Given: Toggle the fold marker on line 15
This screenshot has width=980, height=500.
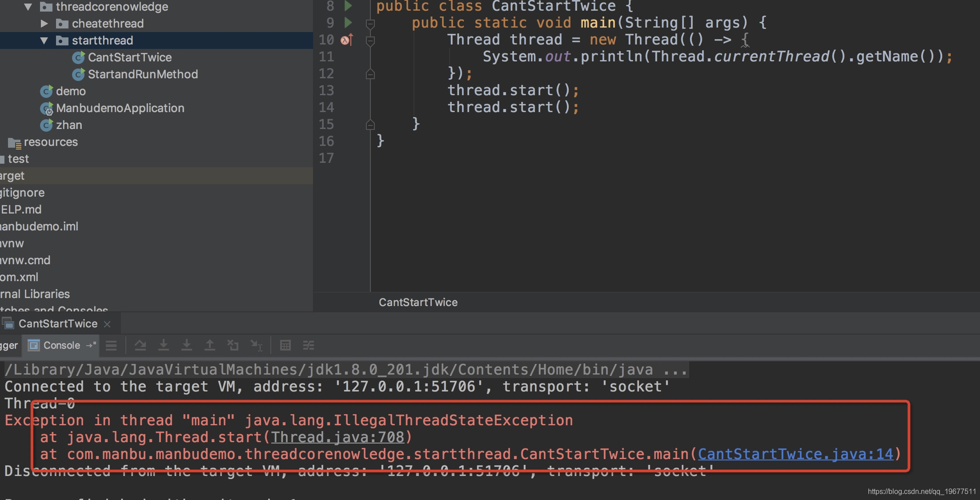Looking at the screenshot, I should pyautogui.click(x=370, y=125).
